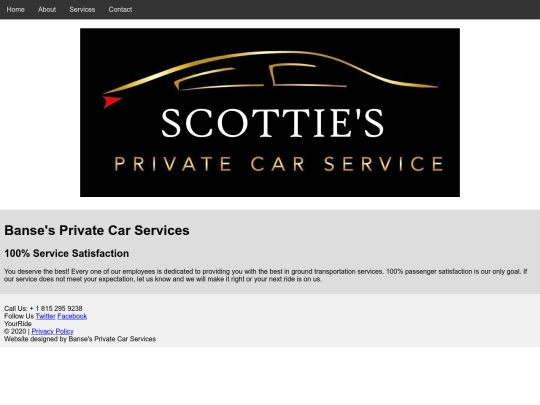Click the "Website designed by" footer line
The width and height of the screenshot is (540, 405).
[x=80, y=339]
